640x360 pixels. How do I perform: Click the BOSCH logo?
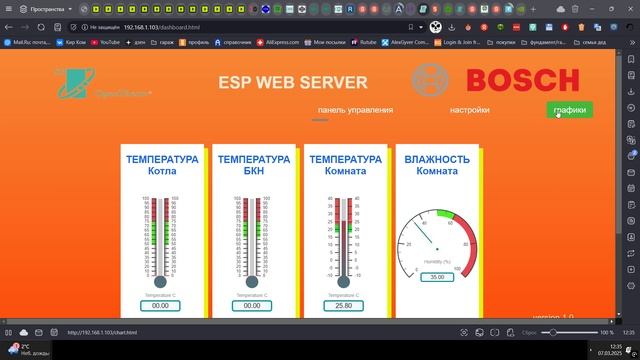tap(523, 80)
